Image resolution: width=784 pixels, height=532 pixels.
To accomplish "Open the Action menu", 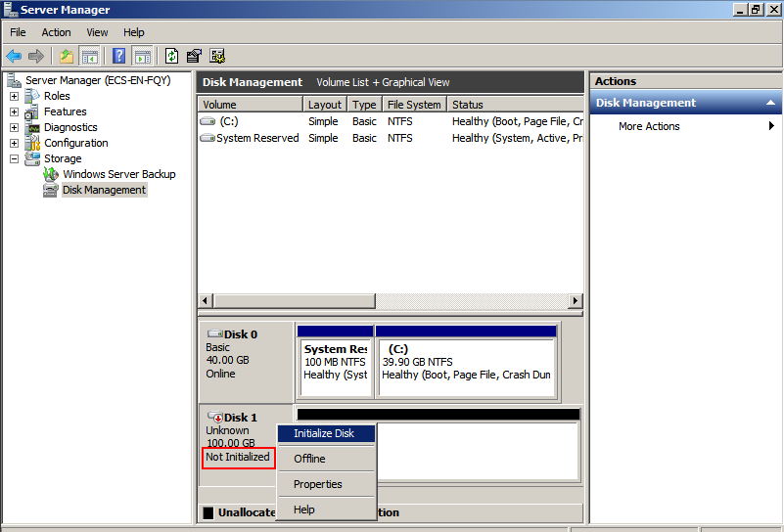I will pyautogui.click(x=56, y=32).
